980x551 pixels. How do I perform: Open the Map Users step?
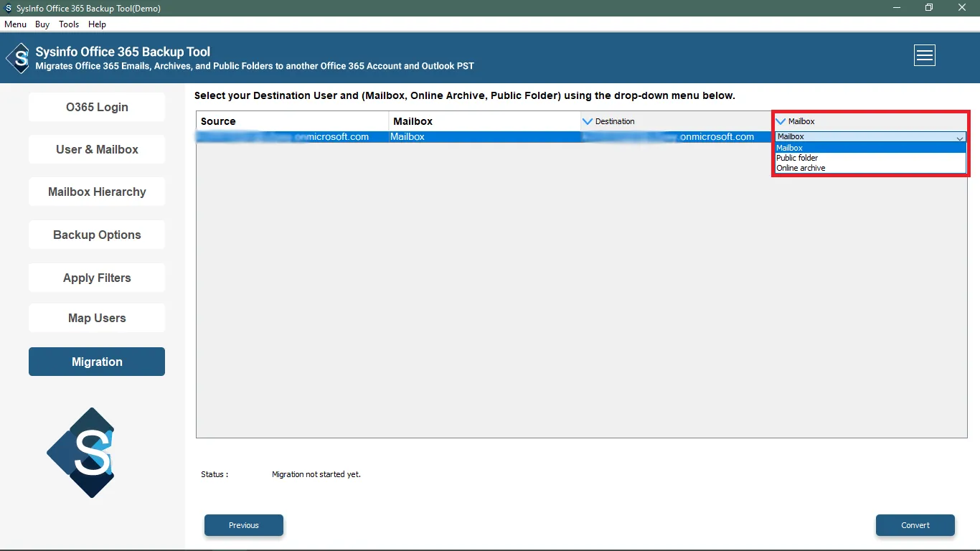[97, 318]
